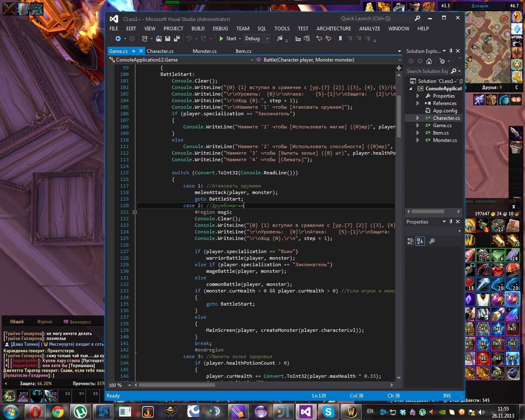The height and width of the screenshot is (420, 525).
Task: Click the Properties panel Categorized icon
Action: point(411,241)
